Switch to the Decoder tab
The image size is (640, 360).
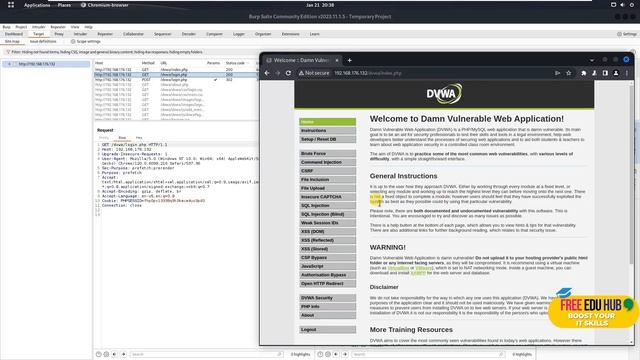189,34
